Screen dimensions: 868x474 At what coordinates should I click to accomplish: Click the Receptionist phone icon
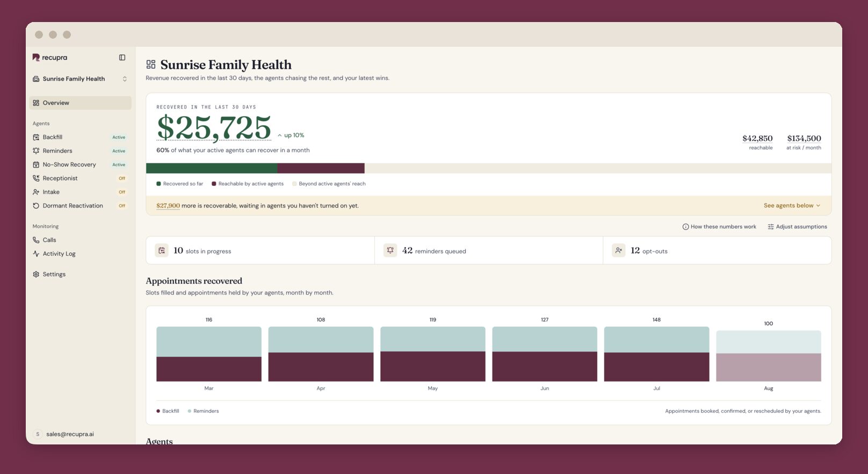[36, 178]
